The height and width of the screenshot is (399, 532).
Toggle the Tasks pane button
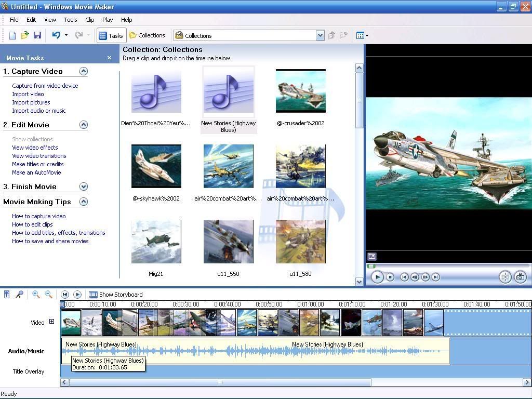[x=111, y=35]
